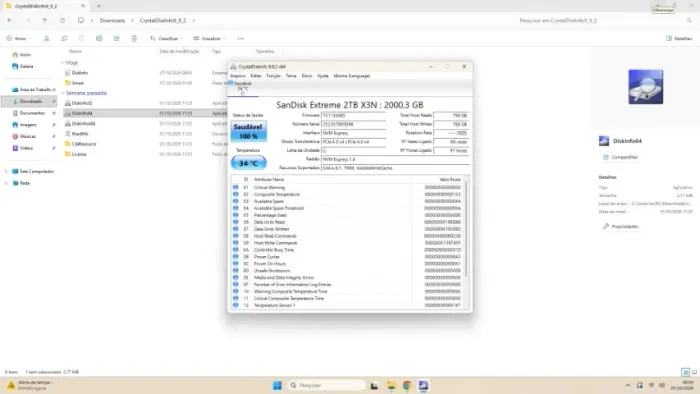
Task: Click Compartilhar in the details pane
Action: tap(621, 157)
